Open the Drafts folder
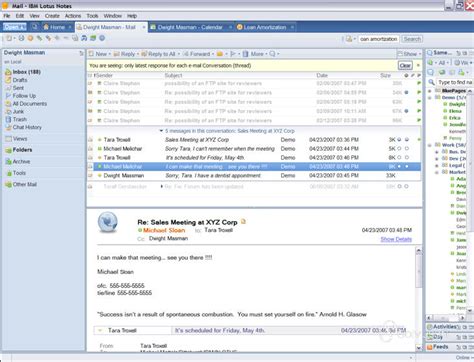The width and height of the screenshot is (474, 362). [x=20, y=80]
